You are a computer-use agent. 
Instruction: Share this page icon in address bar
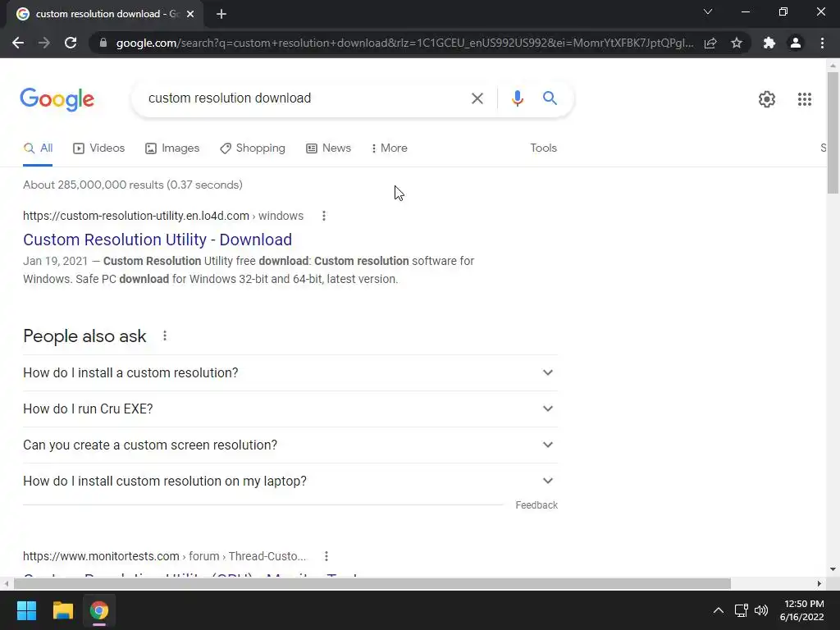(710, 43)
